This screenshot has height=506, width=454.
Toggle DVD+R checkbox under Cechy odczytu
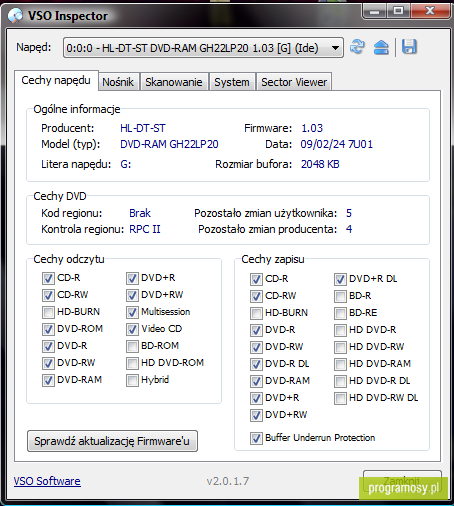point(132,278)
